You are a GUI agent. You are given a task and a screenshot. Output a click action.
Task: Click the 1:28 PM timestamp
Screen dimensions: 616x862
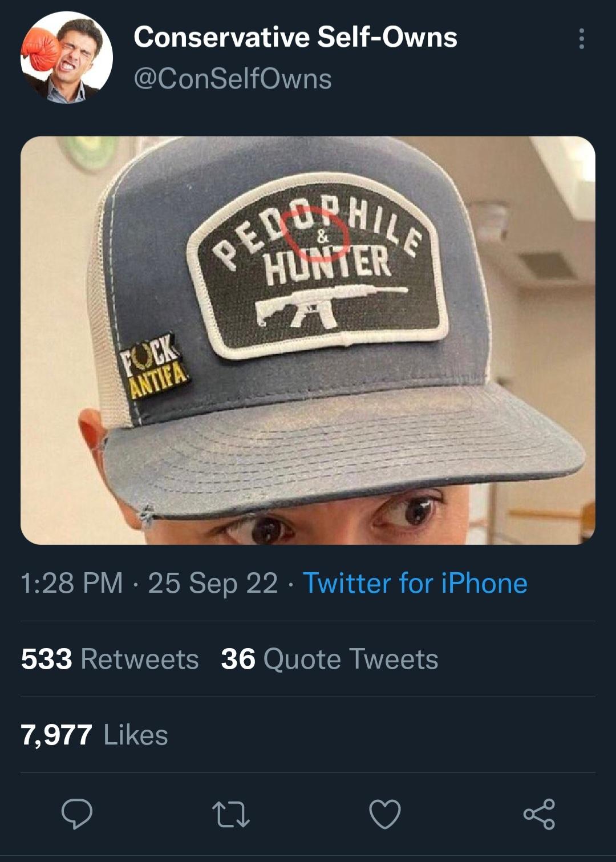72,583
